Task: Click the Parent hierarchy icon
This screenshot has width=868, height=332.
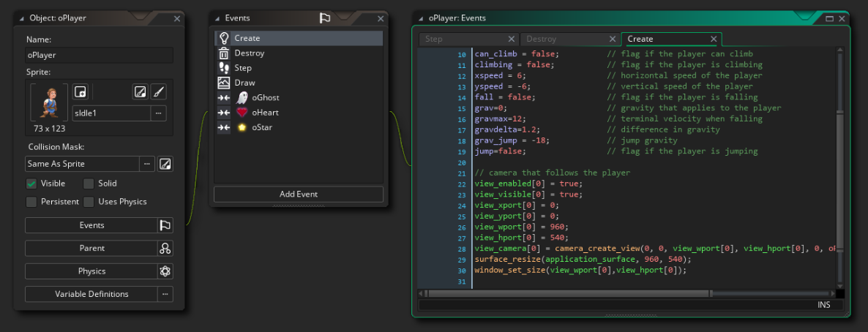Action: coord(165,249)
